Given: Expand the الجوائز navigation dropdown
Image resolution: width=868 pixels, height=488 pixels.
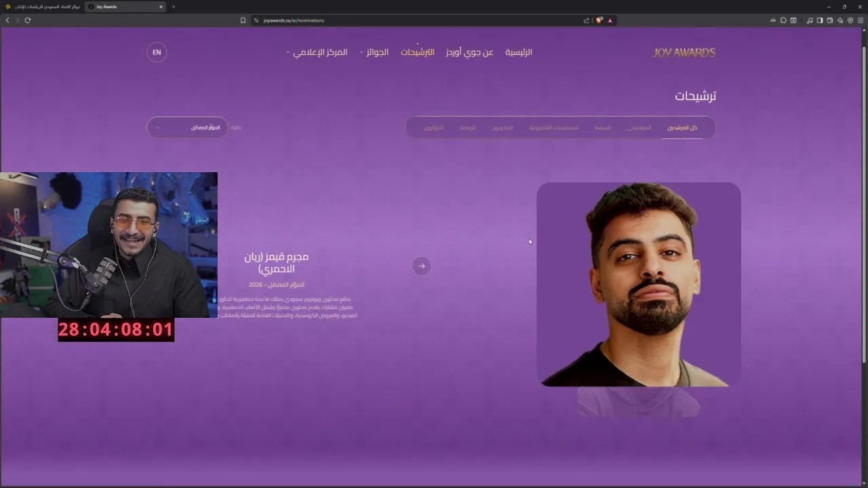Looking at the screenshot, I should pos(374,52).
